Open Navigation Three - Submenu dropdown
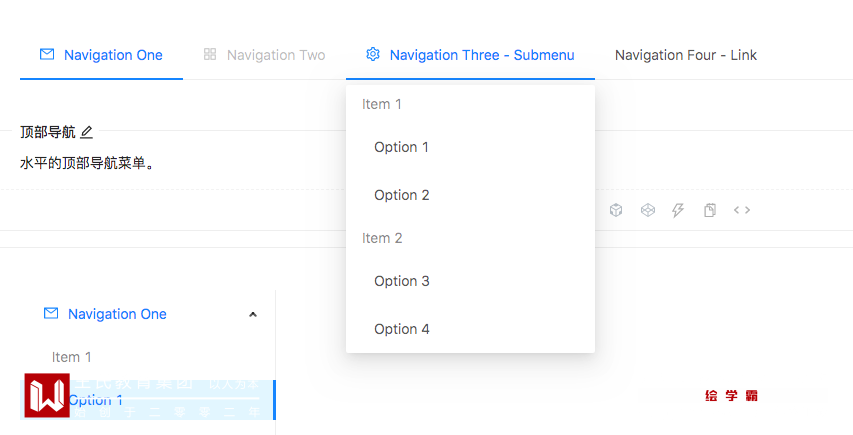 (x=481, y=55)
